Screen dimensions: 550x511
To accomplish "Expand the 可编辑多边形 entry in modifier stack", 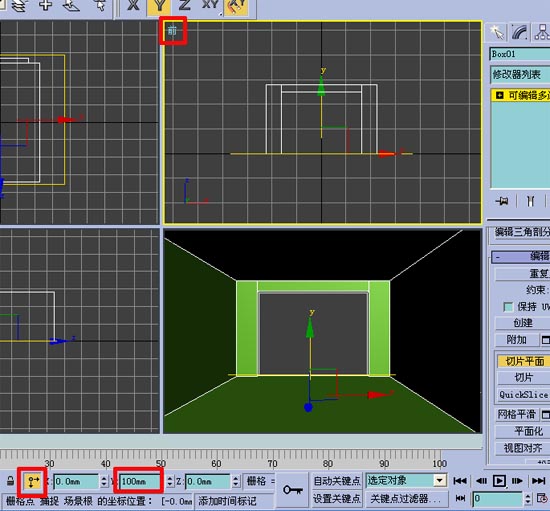I will pos(499,95).
